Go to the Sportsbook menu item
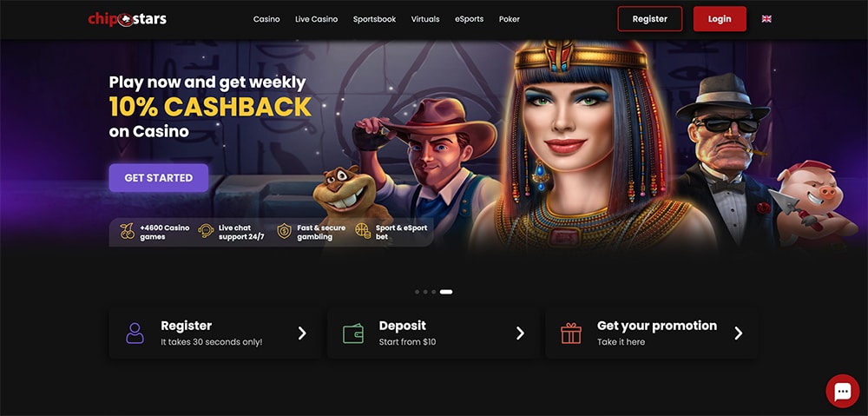Image resolution: width=868 pixels, height=416 pixels. click(375, 19)
